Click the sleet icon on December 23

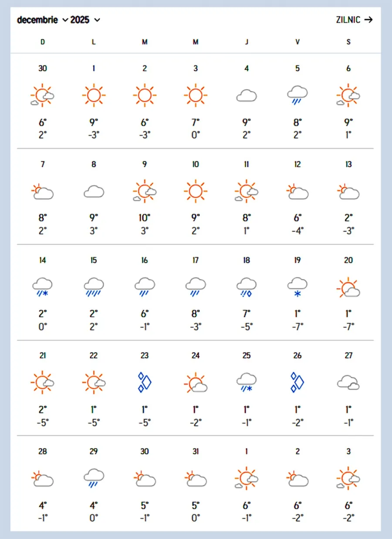(x=145, y=382)
